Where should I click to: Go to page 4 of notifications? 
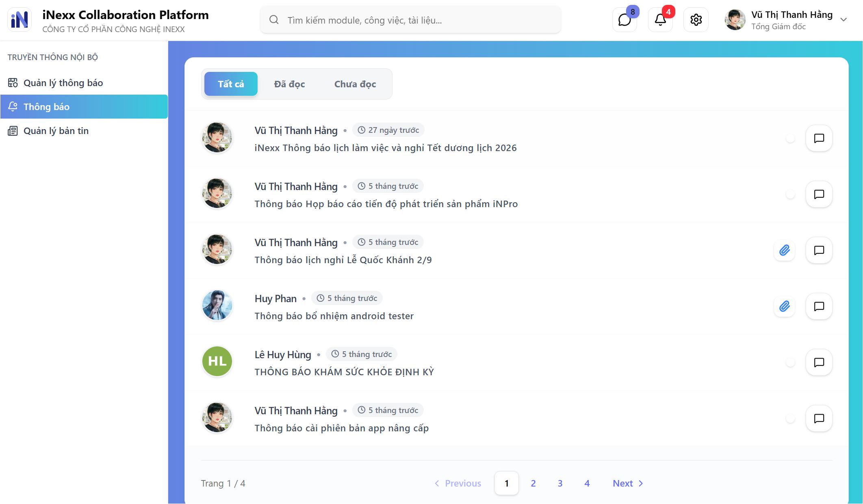(x=587, y=483)
